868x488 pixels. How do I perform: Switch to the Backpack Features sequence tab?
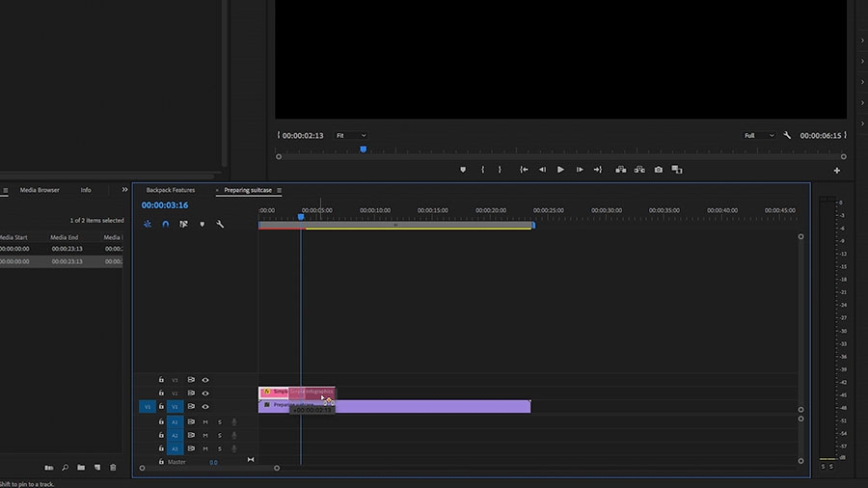tap(171, 191)
